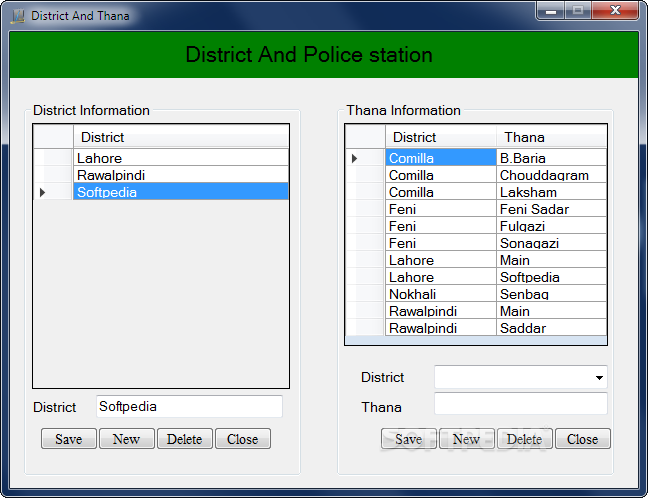
Task: Click the District text field containing Softpedia
Action: pyautogui.click(x=189, y=407)
